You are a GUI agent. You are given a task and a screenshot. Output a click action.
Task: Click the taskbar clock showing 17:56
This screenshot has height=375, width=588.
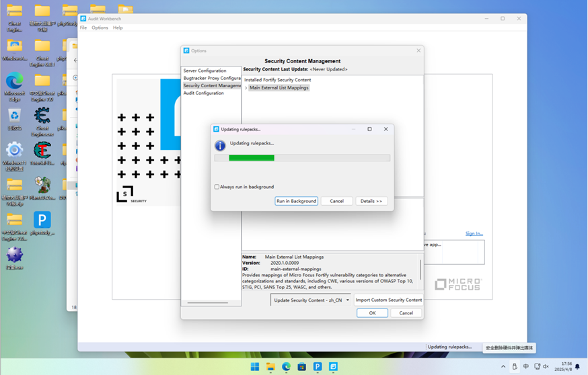point(563,366)
